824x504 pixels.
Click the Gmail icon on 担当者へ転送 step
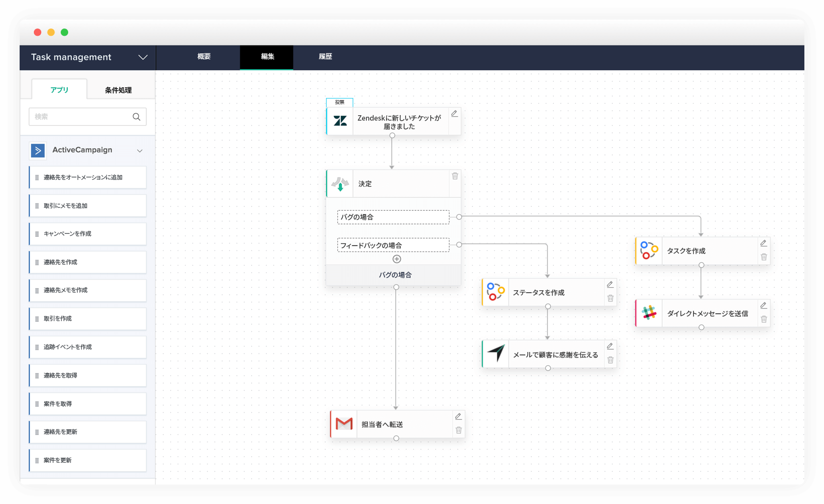click(344, 424)
